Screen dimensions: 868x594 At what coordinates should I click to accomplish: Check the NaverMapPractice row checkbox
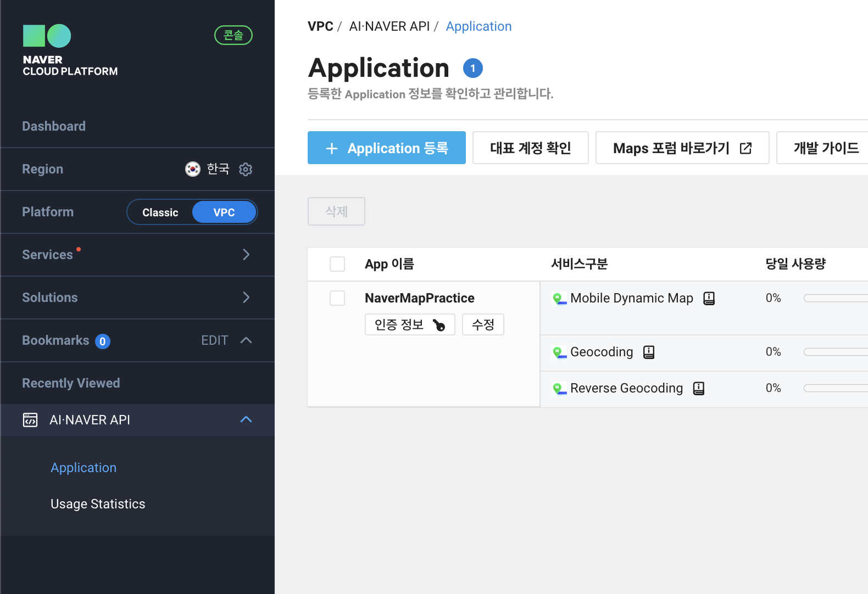(337, 298)
